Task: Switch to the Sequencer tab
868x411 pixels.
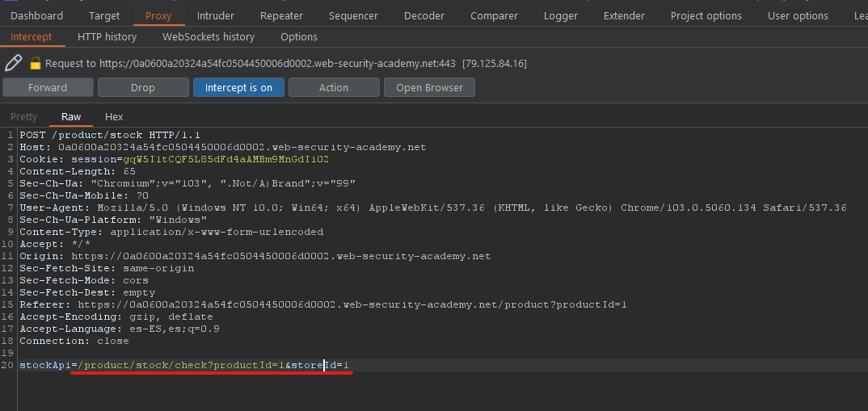Action: click(x=353, y=16)
